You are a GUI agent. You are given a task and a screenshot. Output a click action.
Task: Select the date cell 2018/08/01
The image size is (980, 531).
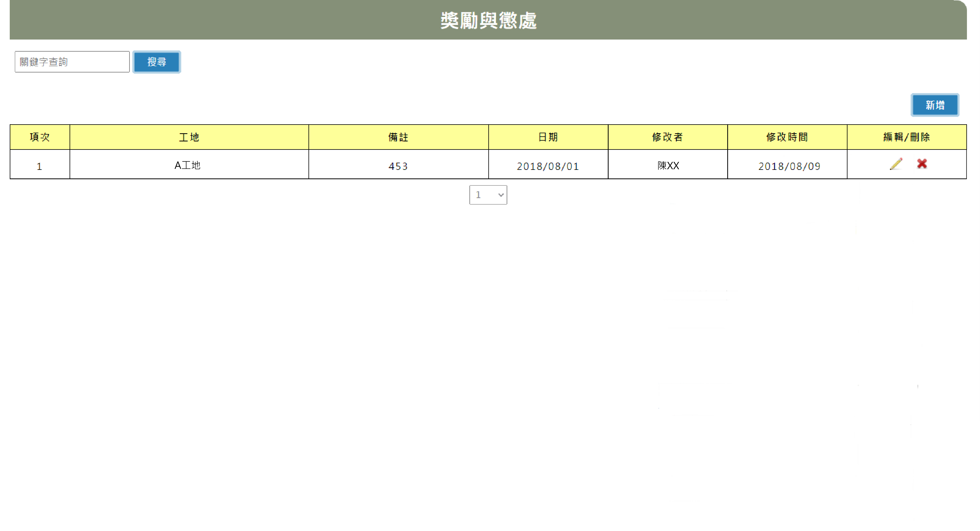click(x=548, y=164)
